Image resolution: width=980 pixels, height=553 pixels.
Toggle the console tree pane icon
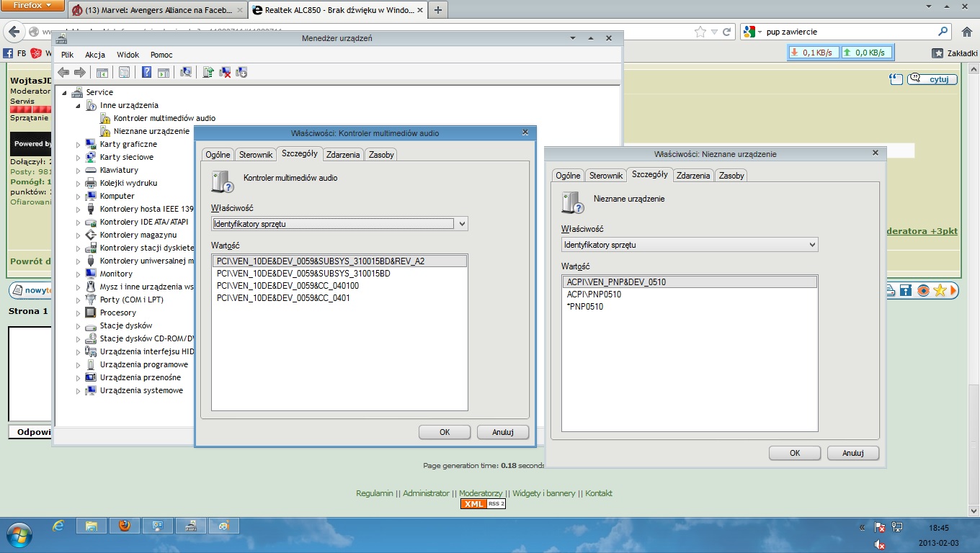coord(102,72)
